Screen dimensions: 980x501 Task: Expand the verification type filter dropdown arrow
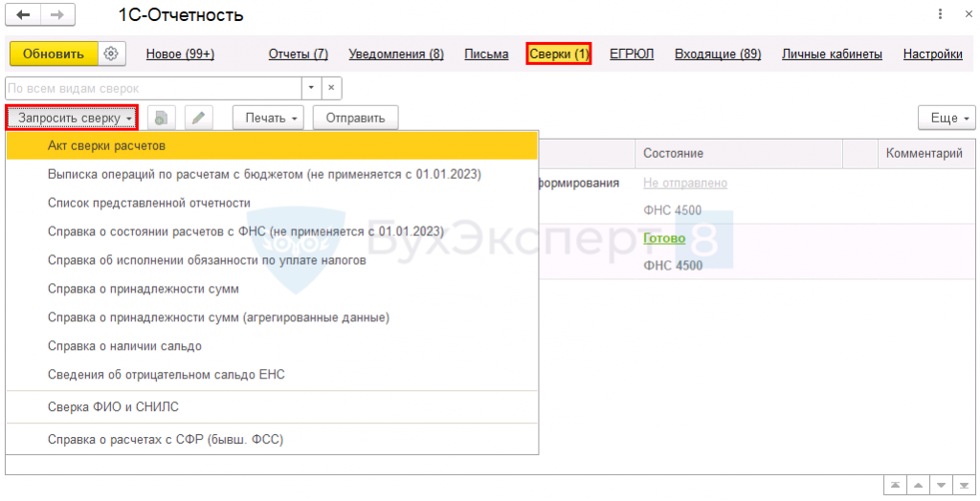[x=311, y=88]
